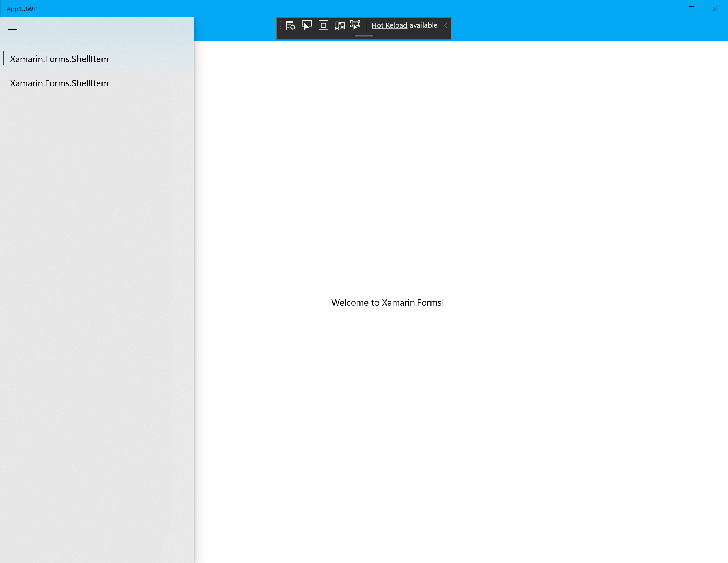Click the Welcome to Xamarin.Forms! label
The height and width of the screenshot is (563, 728).
[388, 302]
